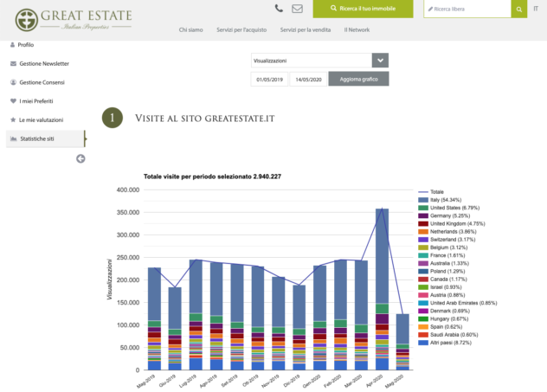Open Le mie valutazioni section
The image size is (547, 392).
tap(42, 120)
